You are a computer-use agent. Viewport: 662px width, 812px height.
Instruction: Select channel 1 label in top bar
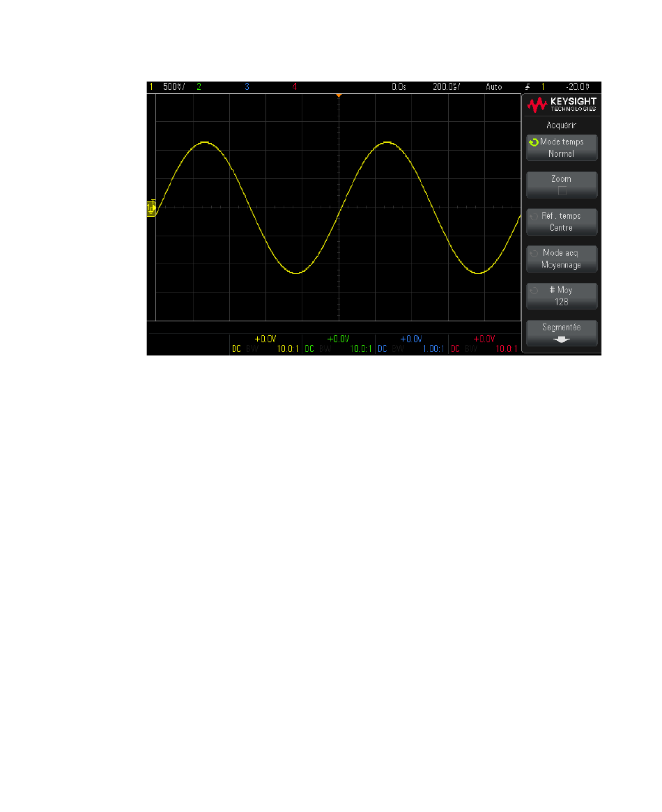point(151,87)
